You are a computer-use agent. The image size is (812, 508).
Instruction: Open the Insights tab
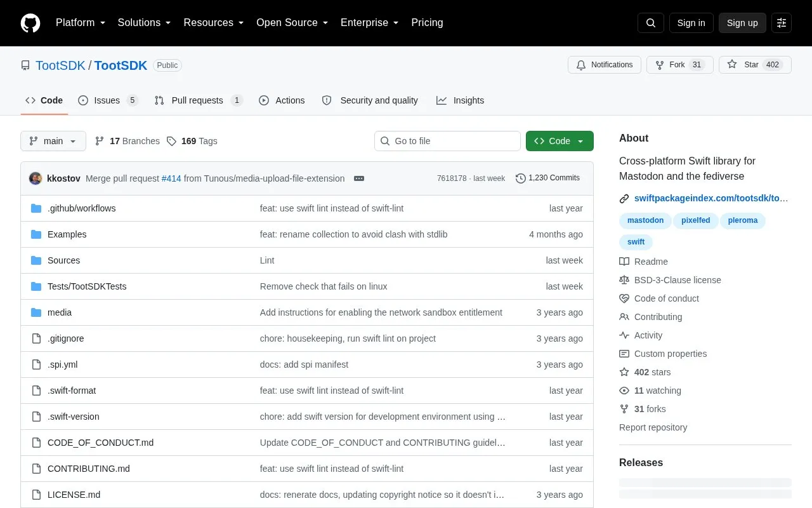tap(460, 100)
